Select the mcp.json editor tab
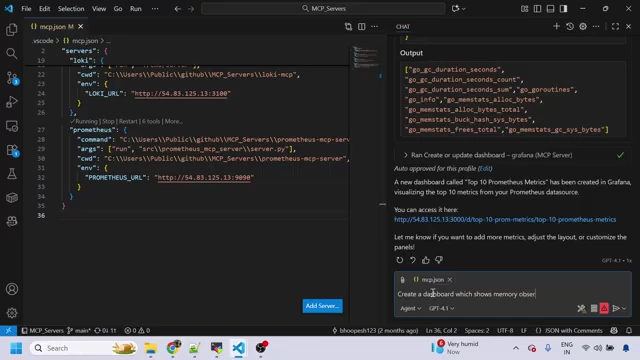Image resolution: width=640 pixels, height=360 pixels. coord(56,27)
